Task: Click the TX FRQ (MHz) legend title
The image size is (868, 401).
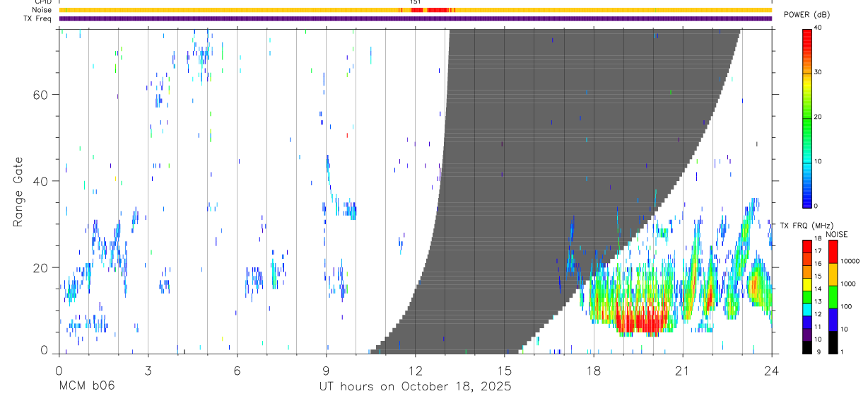Action: tap(805, 226)
